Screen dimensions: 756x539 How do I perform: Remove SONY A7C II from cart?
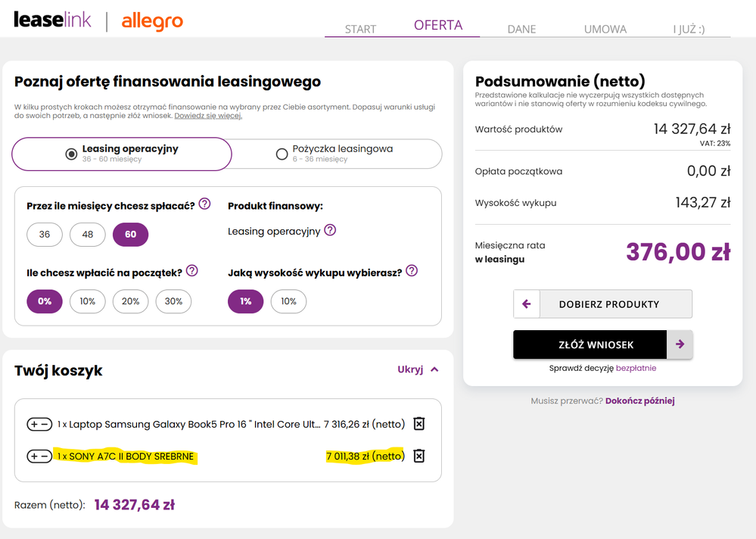418,456
